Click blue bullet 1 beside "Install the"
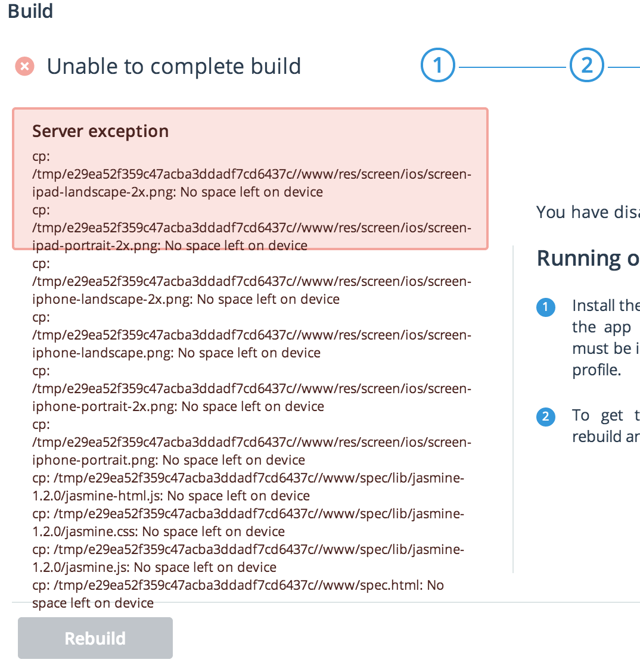This screenshot has height=672, width=640. pos(545,308)
